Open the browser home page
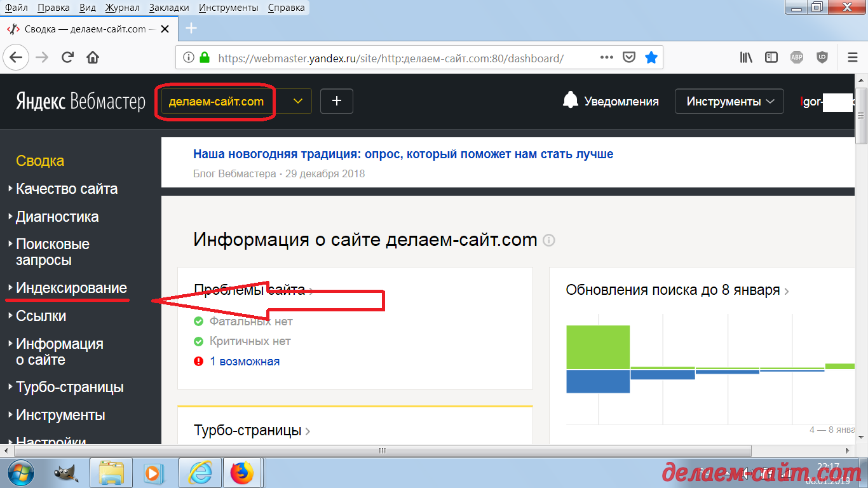 (93, 57)
